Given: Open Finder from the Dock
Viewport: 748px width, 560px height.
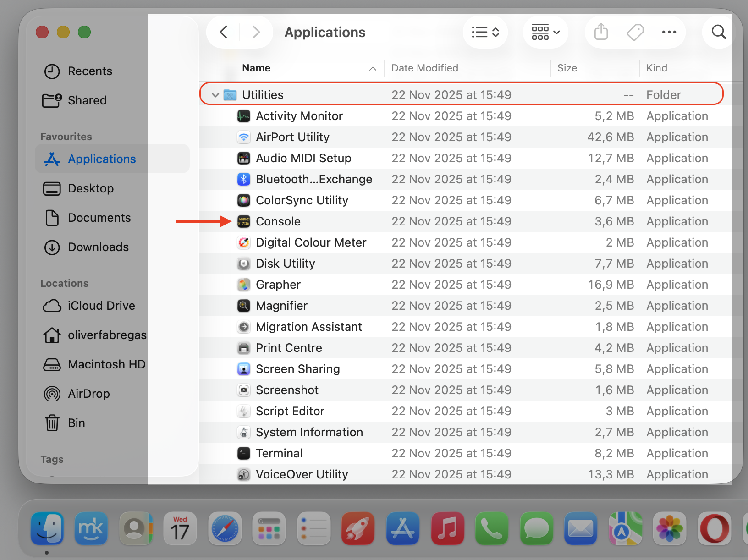Looking at the screenshot, I should (x=47, y=528).
